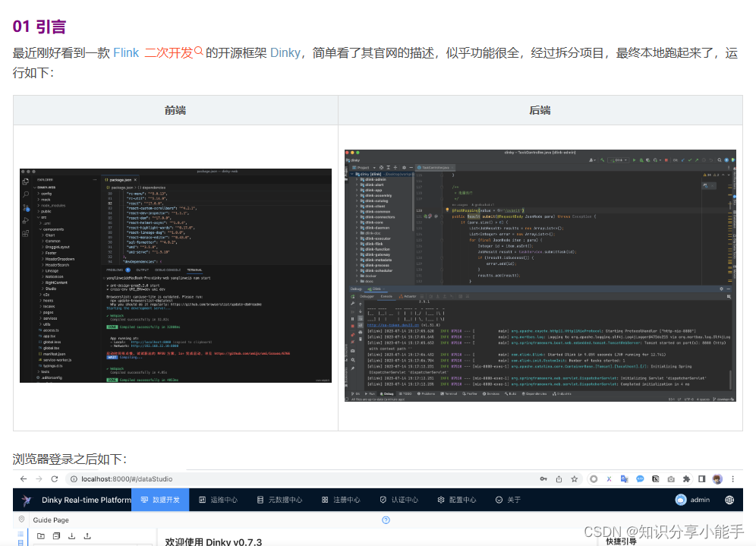Select the TaskController.java tab in IntelliJ

coord(436,167)
